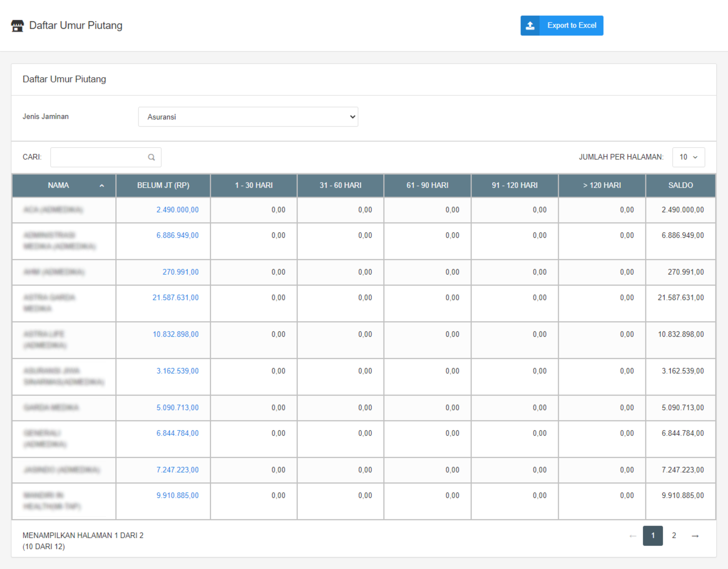
Task: Sort by 1 - 30 HARI column
Action: pyautogui.click(x=254, y=185)
